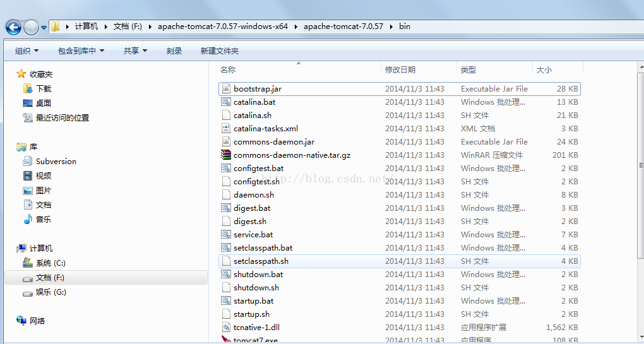The height and width of the screenshot is (344, 644).
Task: Select the daemon.sh file icon
Action: click(x=226, y=194)
